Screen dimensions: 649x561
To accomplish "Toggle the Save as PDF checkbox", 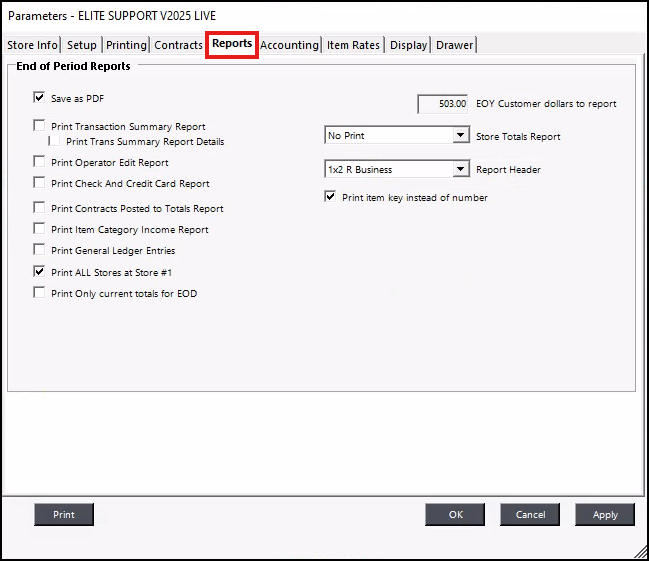I will pyautogui.click(x=39, y=98).
